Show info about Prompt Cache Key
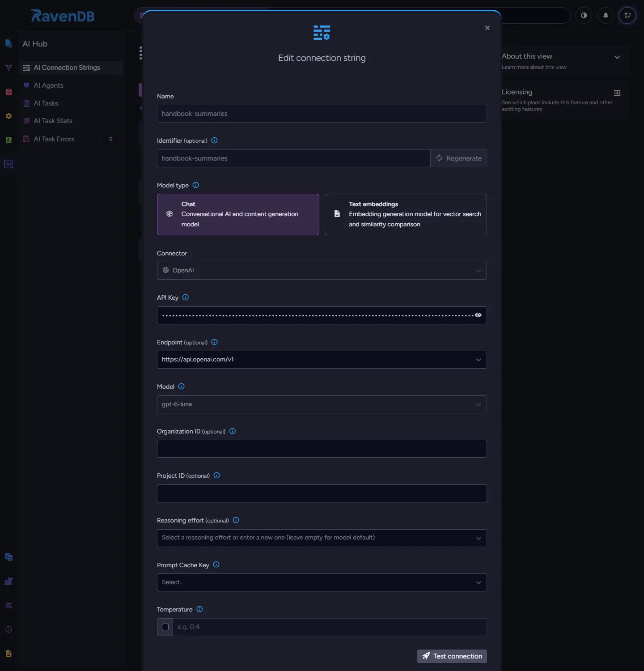This screenshot has height=671, width=644. [x=216, y=565]
